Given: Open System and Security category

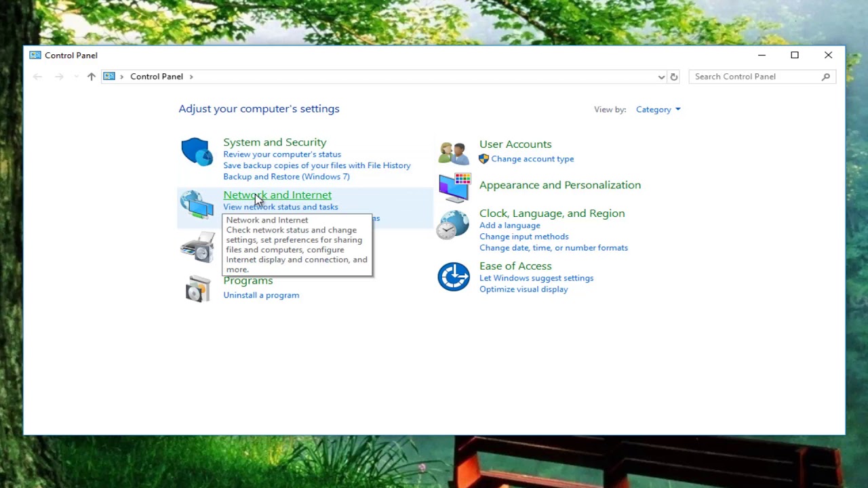Looking at the screenshot, I should pyautogui.click(x=275, y=142).
